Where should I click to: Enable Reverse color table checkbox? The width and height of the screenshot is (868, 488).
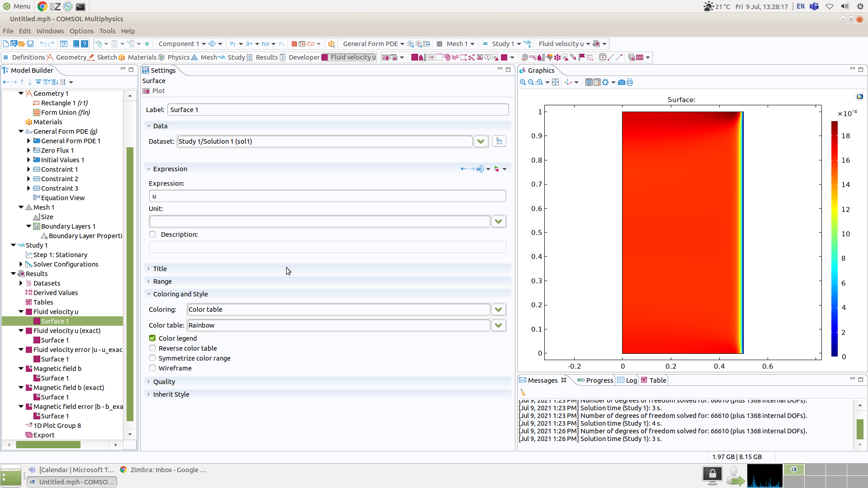click(152, 348)
